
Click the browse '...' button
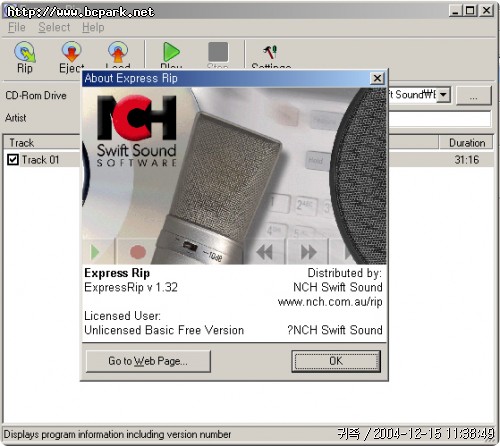pos(473,95)
